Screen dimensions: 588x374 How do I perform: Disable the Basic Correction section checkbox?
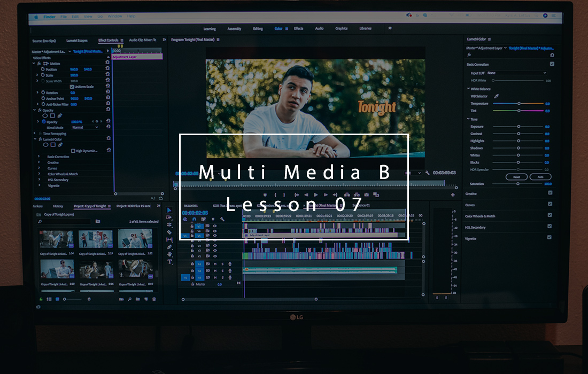tap(552, 64)
